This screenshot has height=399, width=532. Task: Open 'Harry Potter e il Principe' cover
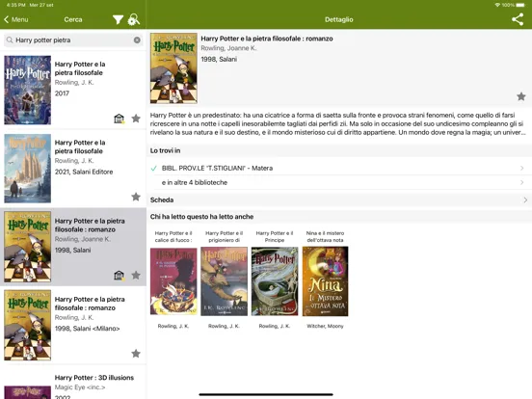point(275,281)
